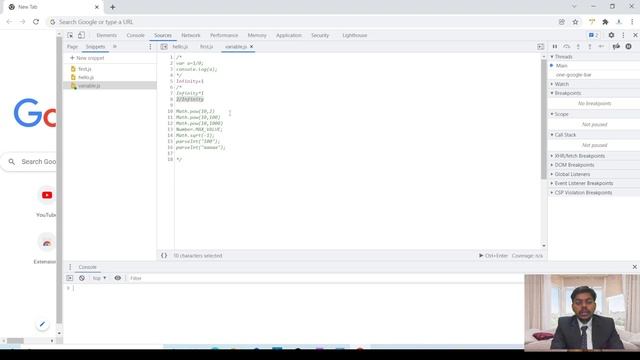Viewport: 640px width, 360px height.
Task: Show more navigator tabs chevron
Action: click(115, 47)
